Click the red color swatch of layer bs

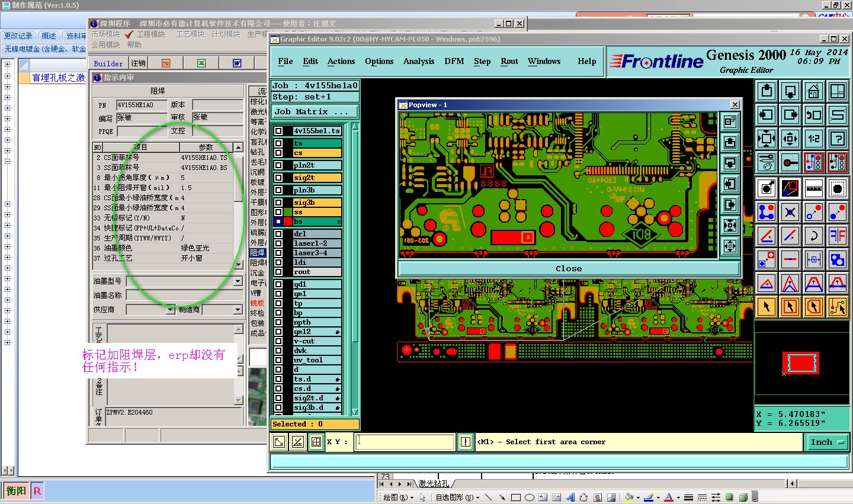(288, 221)
